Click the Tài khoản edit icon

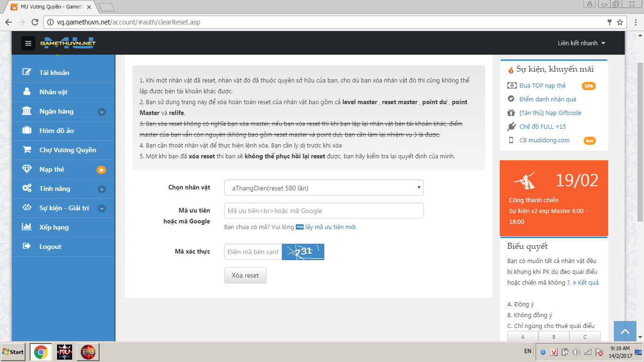coord(27,72)
